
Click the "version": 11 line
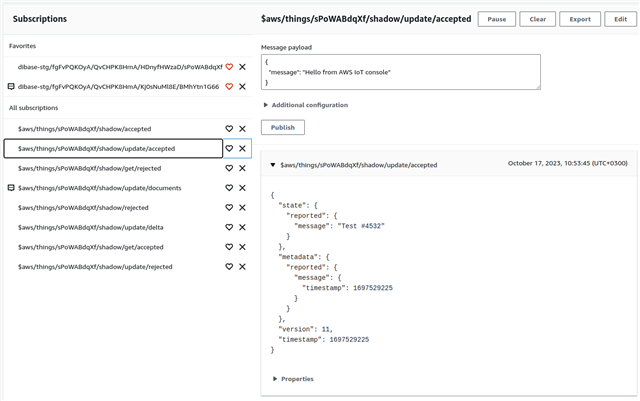(x=305, y=329)
